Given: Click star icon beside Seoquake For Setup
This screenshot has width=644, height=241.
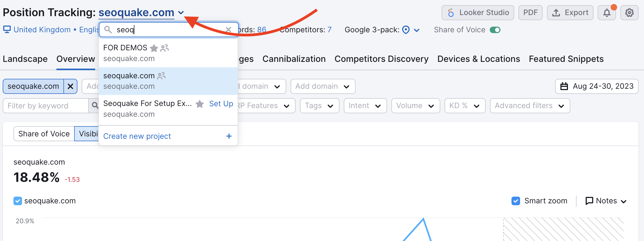Looking at the screenshot, I should pyautogui.click(x=199, y=104).
